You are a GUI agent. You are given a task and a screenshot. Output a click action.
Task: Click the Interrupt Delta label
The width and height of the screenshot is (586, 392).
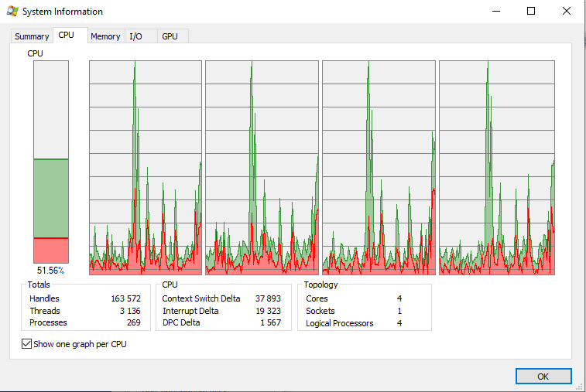click(x=190, y=311)
